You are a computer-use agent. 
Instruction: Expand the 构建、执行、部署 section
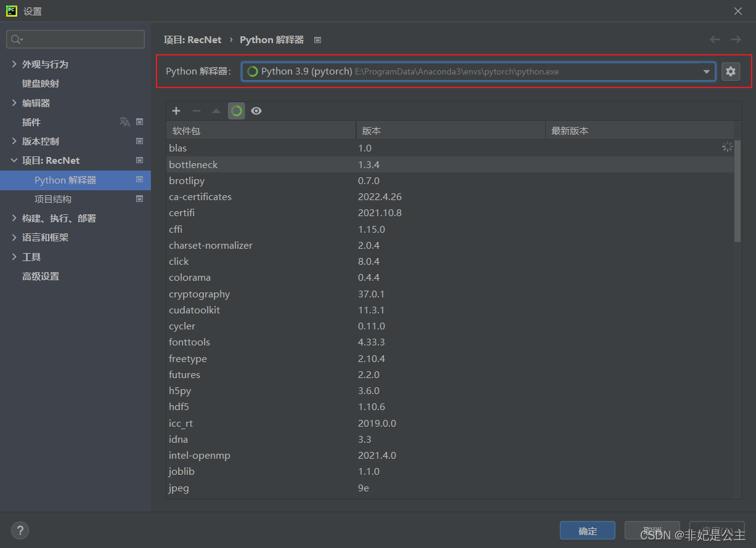pos(15,218)
